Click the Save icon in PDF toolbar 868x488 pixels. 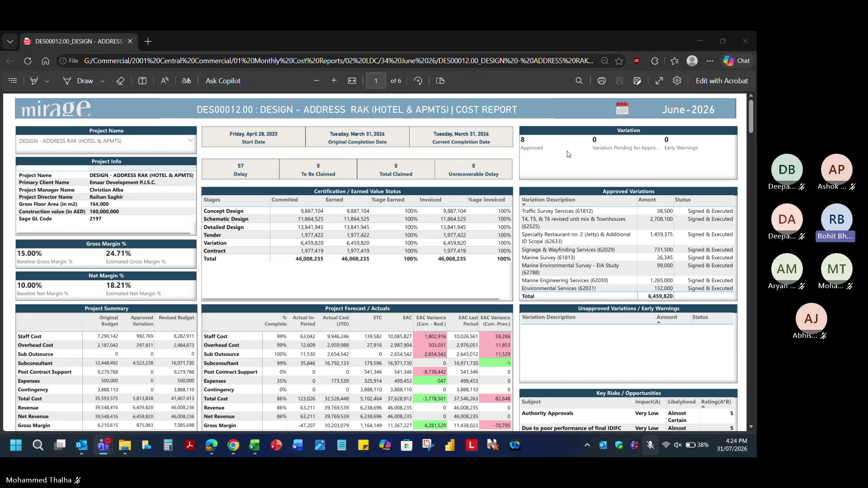[x=619, y=81]
